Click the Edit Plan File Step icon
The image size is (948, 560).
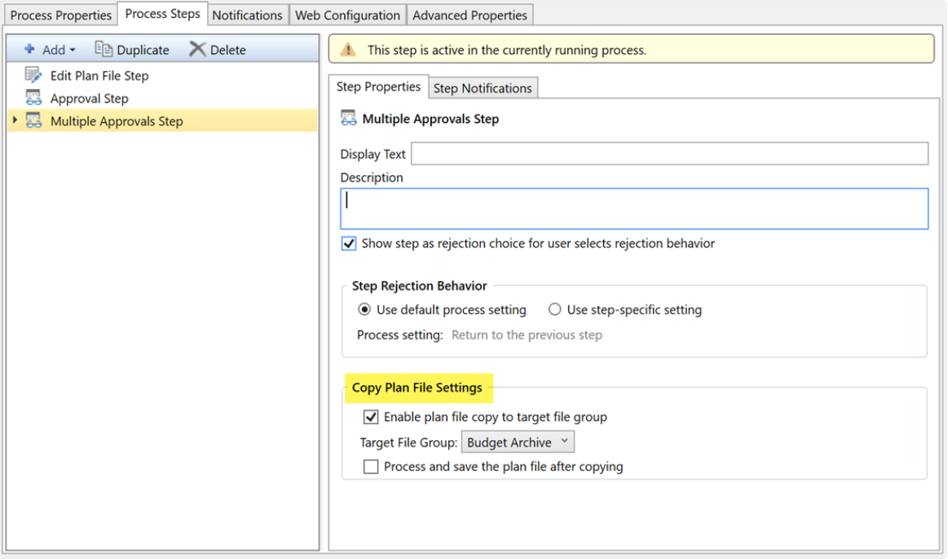point(34,76)
